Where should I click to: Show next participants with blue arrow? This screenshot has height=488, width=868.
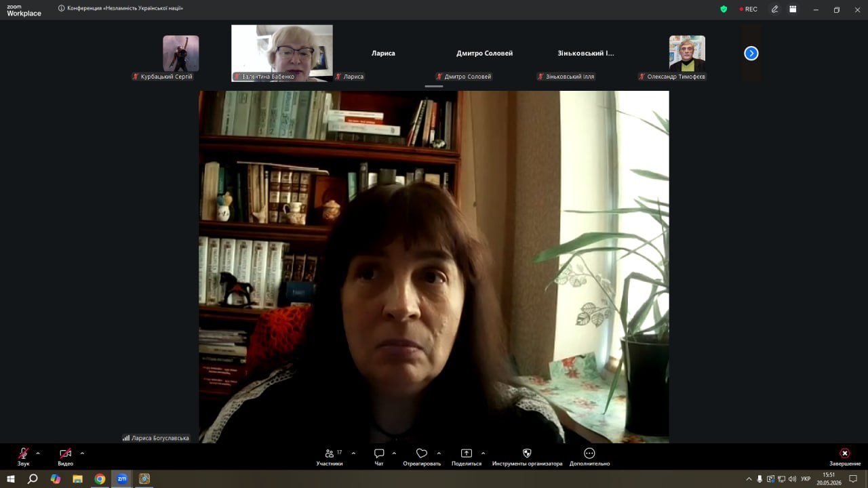point(751,53)
